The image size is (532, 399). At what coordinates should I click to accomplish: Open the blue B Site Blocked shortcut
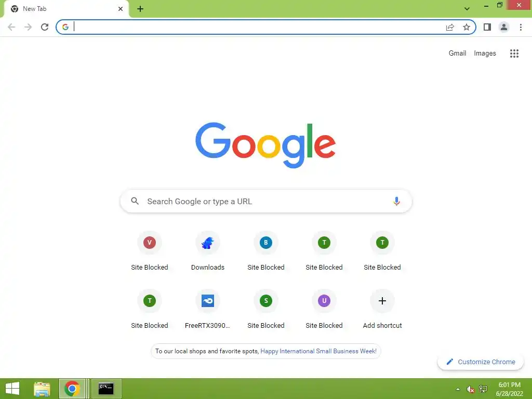(266, 251)
